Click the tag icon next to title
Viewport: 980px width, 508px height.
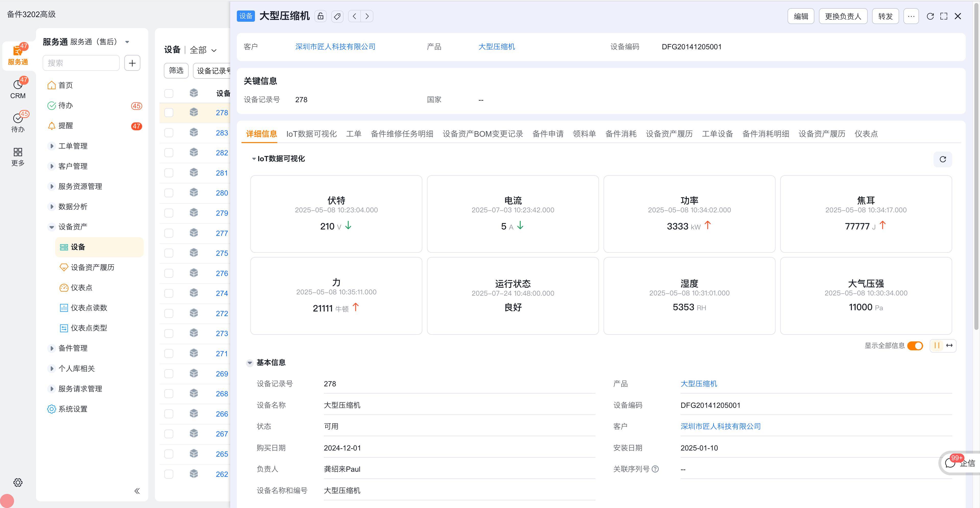pos(337,16)
